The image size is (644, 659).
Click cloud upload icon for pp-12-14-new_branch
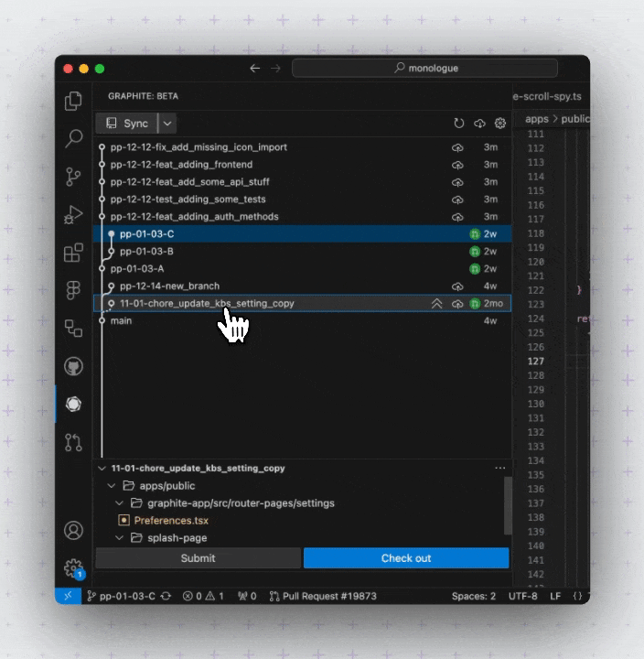(457, 286)
